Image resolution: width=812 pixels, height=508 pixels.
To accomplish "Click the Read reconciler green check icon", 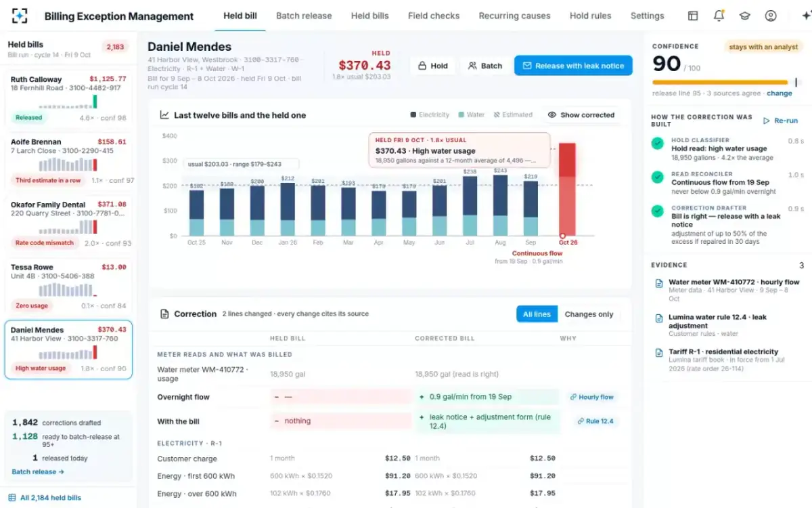I will [657, 177].
